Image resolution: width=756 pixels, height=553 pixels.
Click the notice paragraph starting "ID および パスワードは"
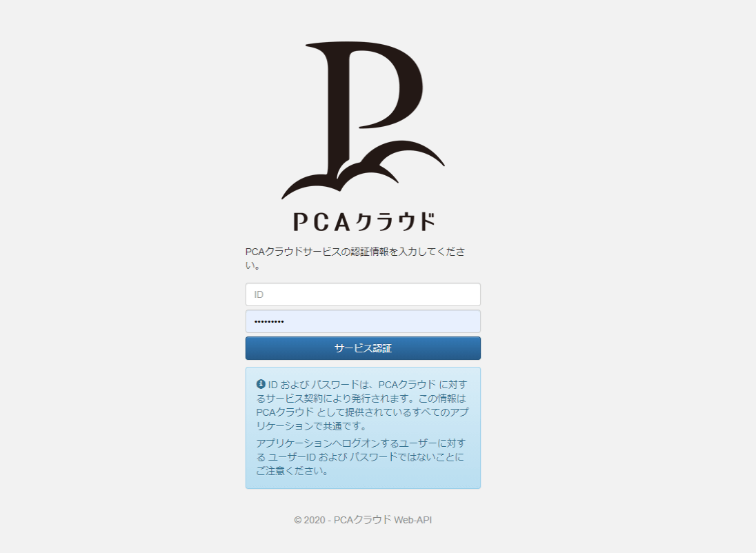pos(362,405)
